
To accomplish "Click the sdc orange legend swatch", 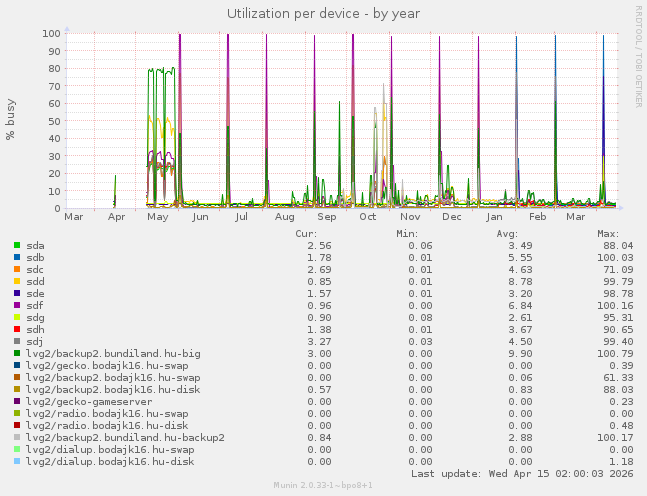I will (17, 269).
